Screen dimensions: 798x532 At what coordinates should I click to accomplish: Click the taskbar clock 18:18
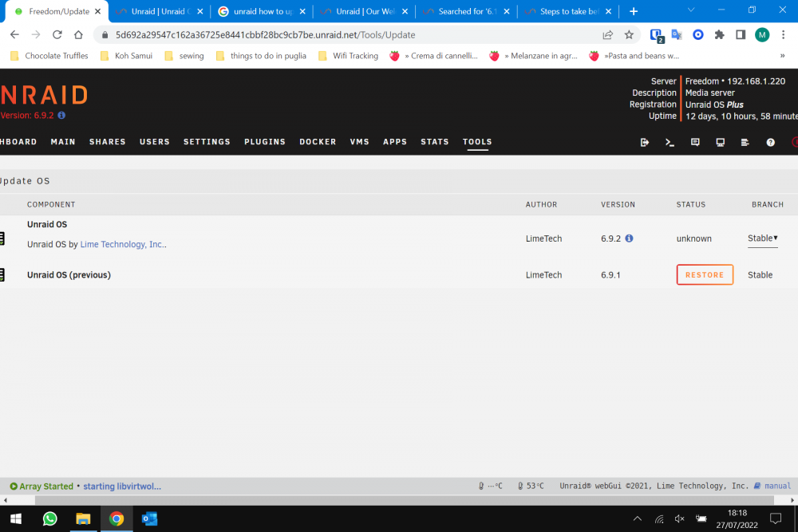[x=737, y=513]
